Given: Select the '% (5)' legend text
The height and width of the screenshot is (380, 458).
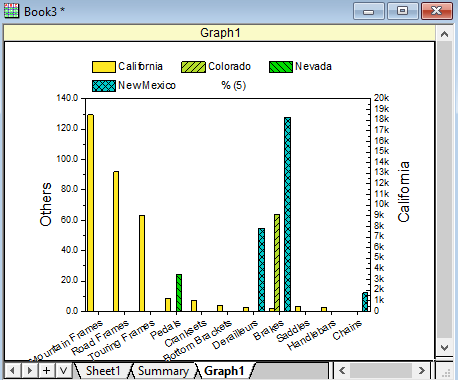Looking at the screenshot, I should 234,85.
